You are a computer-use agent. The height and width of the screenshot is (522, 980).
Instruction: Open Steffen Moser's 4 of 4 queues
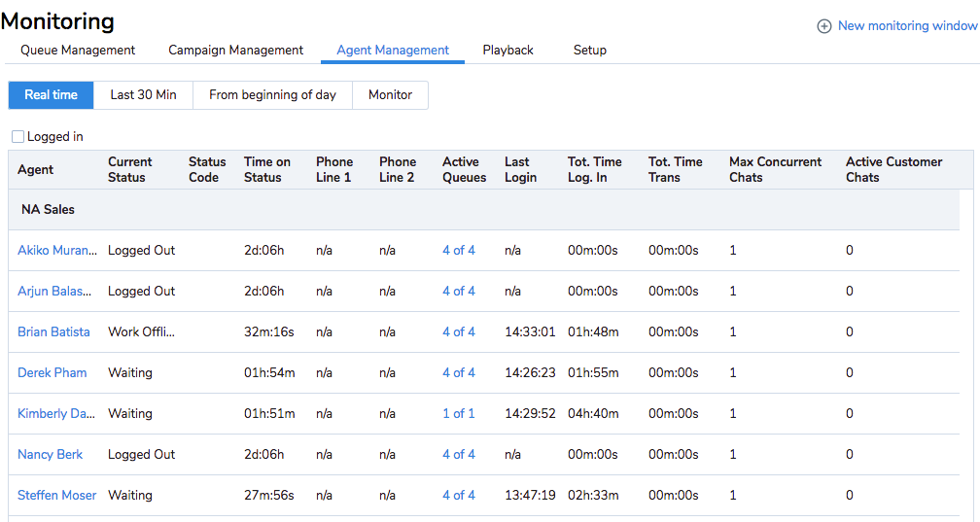[x=459, y=495]
